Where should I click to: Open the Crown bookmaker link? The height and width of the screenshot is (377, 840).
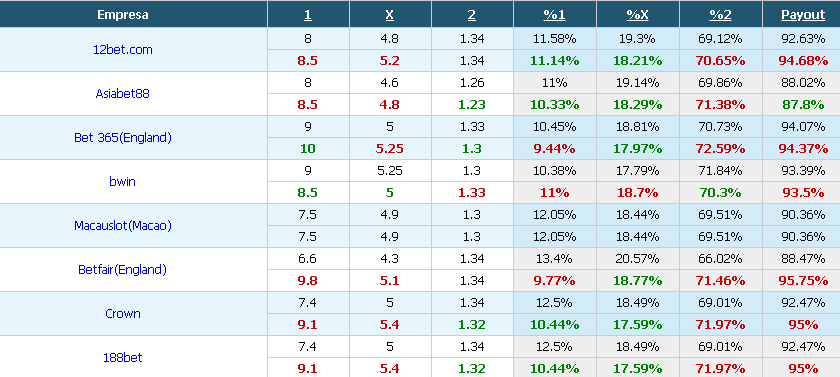point(123,313)
